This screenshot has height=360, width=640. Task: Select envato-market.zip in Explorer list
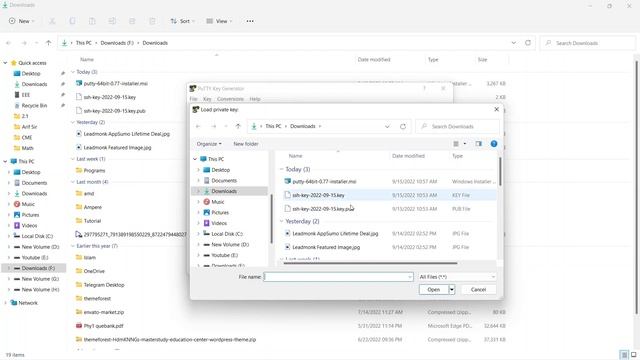[104, 312]
